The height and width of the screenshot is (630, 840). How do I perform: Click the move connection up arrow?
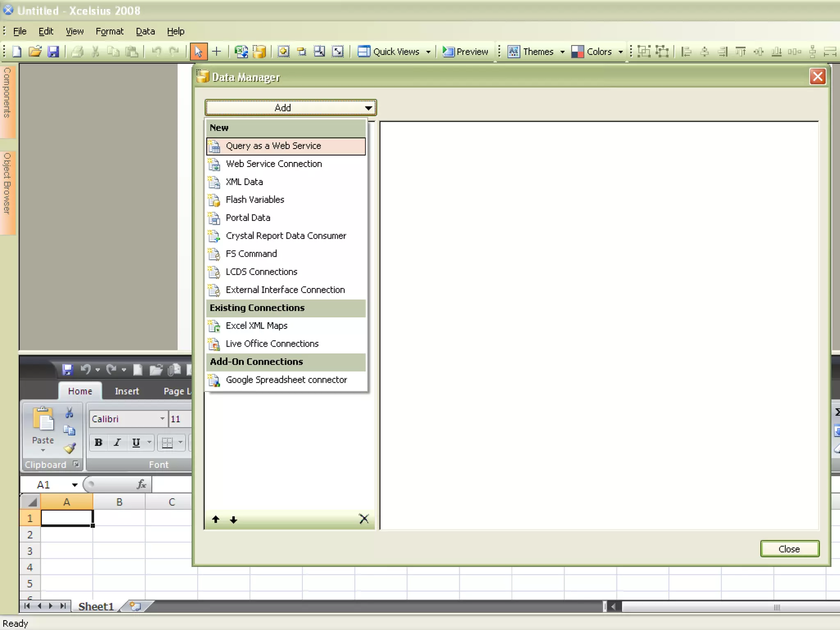pyautogui.click(x=216, y=520)
